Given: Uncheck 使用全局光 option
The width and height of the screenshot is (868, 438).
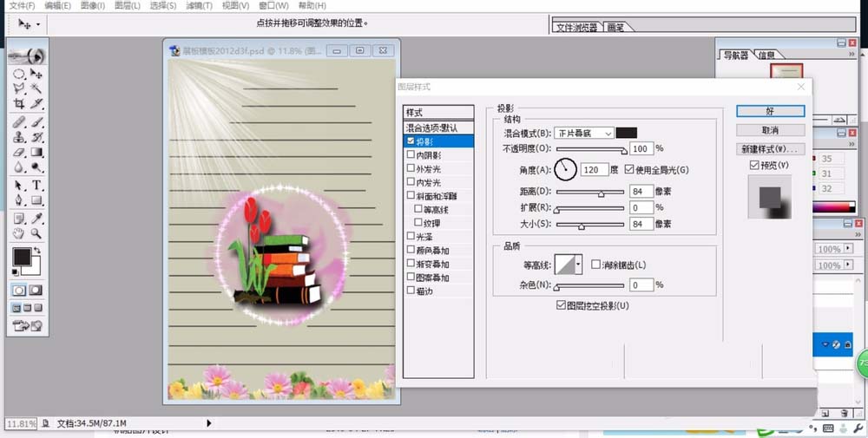Looking at the screenshot, I should point(629,169).
